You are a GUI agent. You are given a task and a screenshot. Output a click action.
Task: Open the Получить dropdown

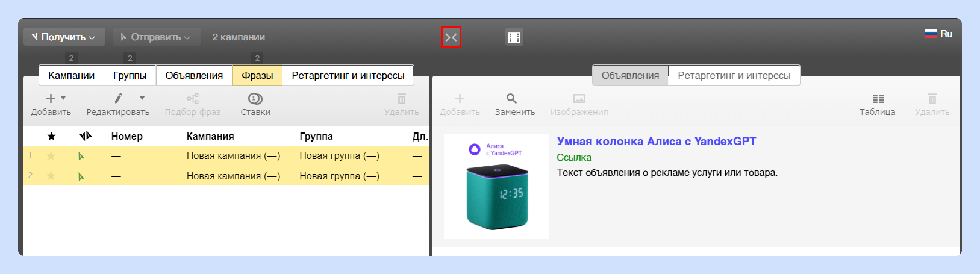pyautogui.click(x=64, y=37)
